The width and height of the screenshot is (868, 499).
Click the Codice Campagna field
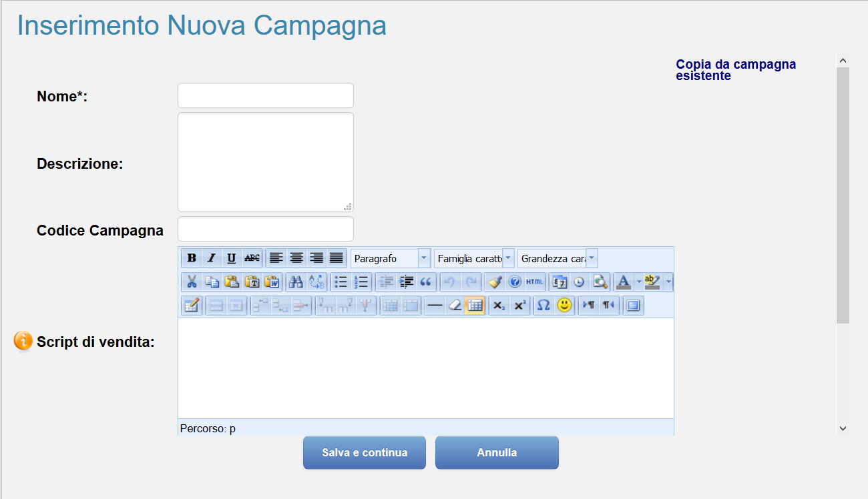point(266,229)
